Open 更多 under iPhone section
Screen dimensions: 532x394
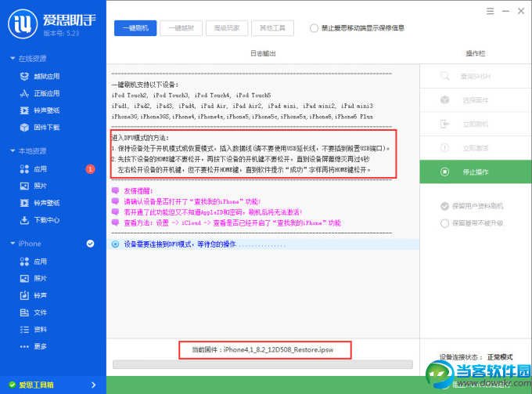pos(34,346)
